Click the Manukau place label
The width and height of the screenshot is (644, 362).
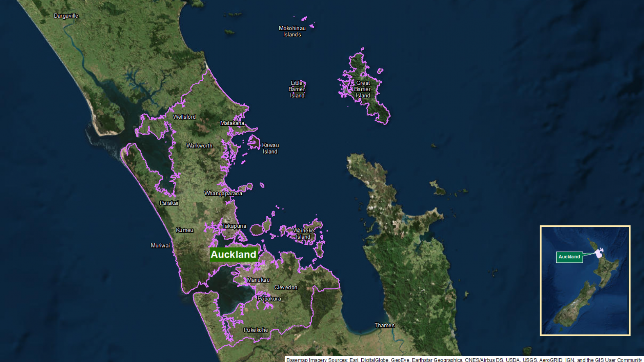click(x=258, y=280)
